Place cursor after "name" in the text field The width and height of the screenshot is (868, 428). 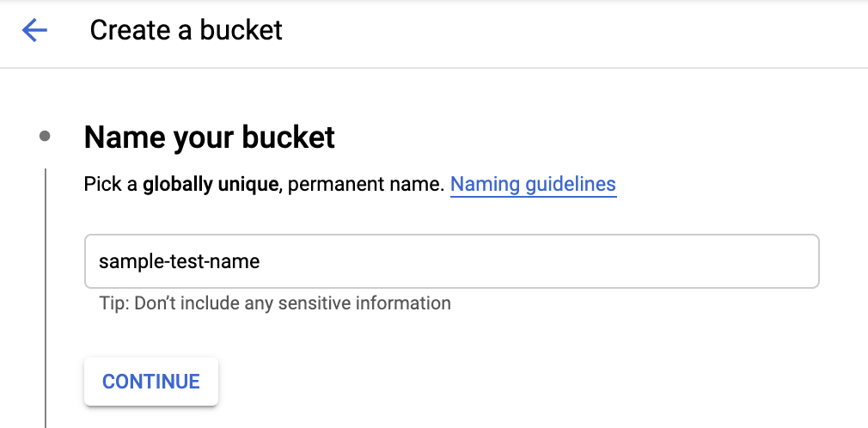[260, 261]
